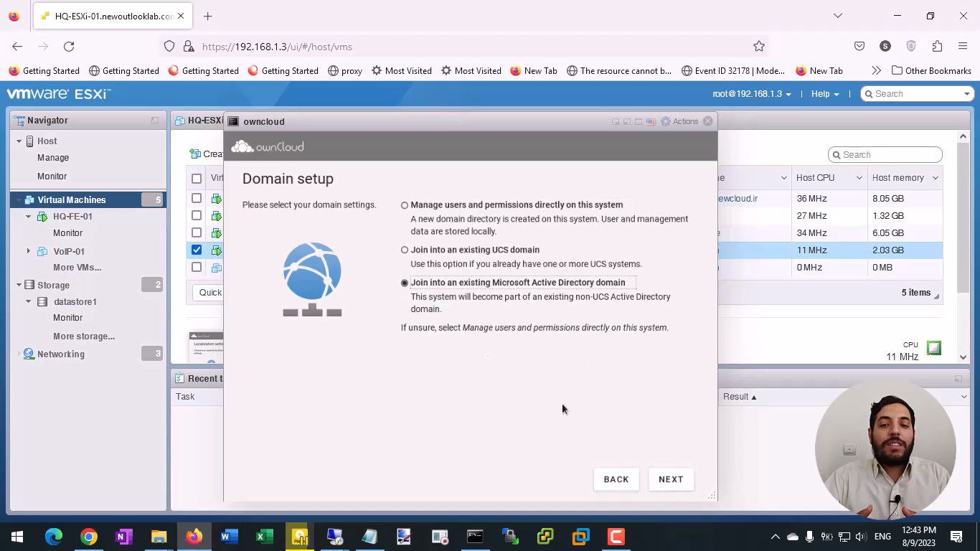
Task: Open File Explorer from taskbar
Action: click(159, 537)
